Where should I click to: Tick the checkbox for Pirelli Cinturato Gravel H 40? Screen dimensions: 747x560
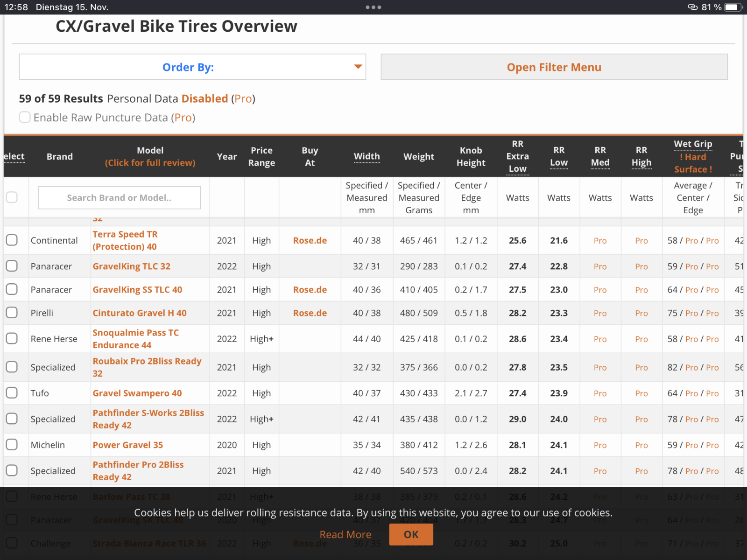click(x=12, y=313)
